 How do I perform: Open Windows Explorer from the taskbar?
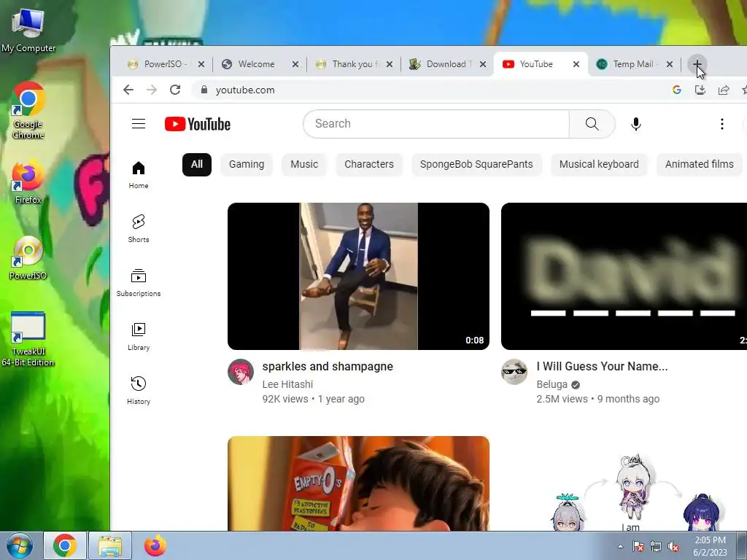(x=110, y=545)
